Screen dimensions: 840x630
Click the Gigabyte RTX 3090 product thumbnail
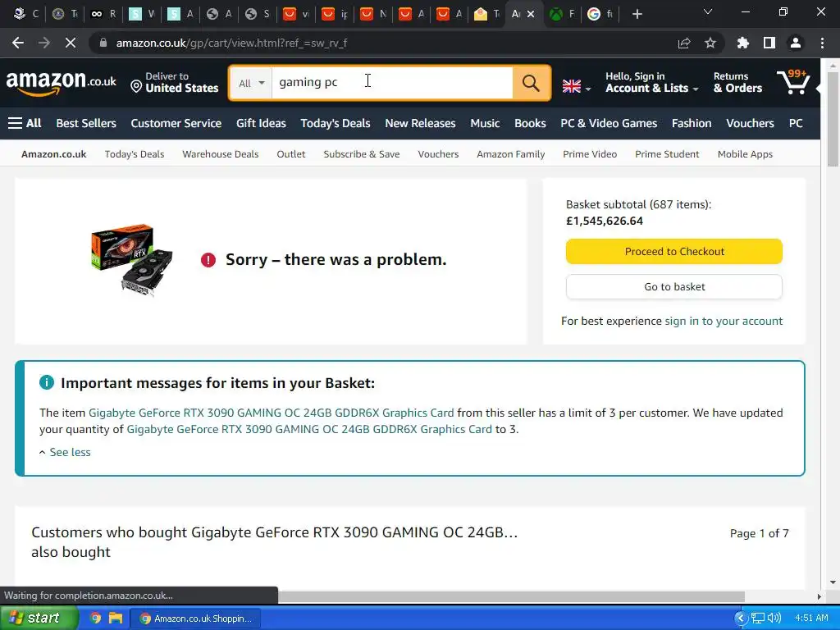[132, 260]
